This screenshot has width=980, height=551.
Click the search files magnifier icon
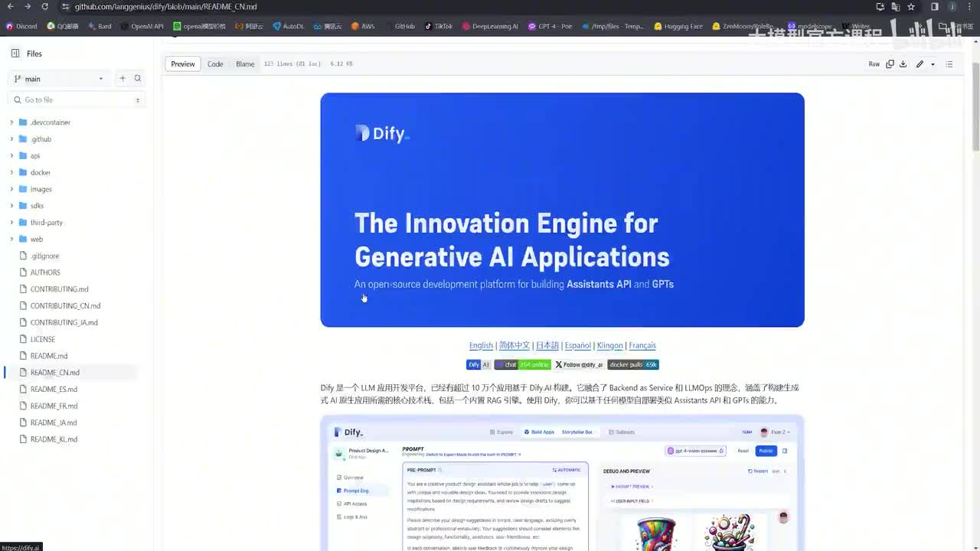[138, 79]
